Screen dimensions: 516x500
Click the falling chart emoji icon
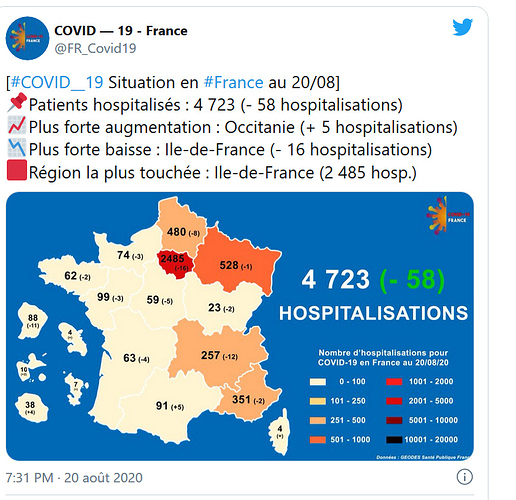point(17,148)
